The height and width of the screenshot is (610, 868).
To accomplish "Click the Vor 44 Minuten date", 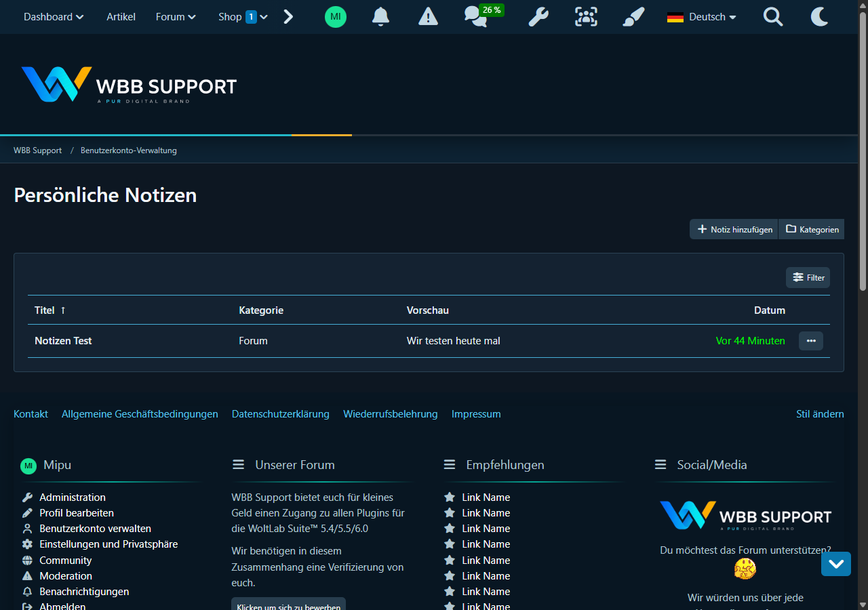I will tap(751, 341).
